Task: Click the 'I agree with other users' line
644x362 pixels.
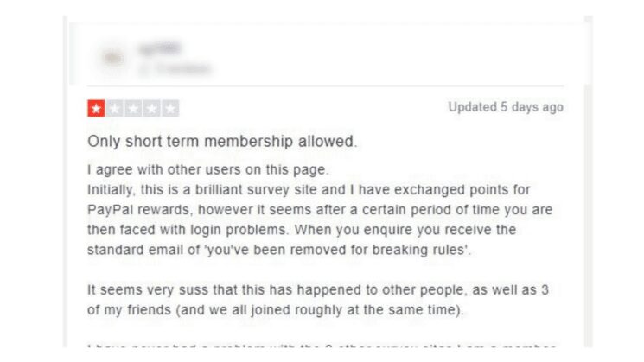Action: (x=207, y=169)
